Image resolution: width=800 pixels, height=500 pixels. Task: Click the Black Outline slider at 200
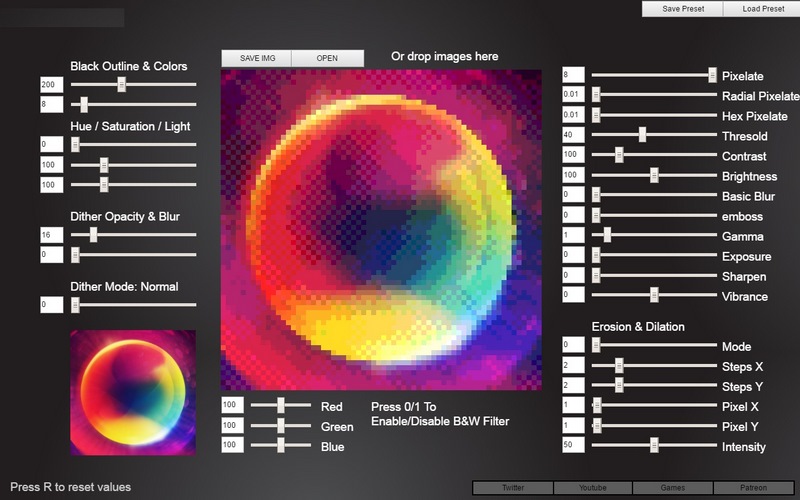[x=133, y=85]
